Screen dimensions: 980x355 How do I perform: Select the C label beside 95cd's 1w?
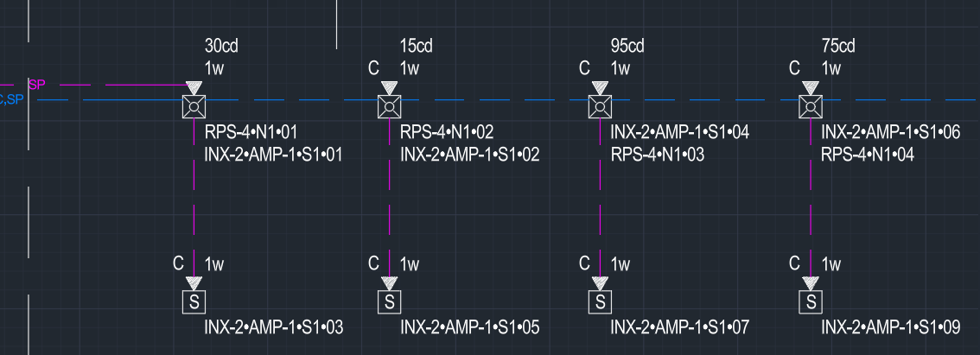584,68
